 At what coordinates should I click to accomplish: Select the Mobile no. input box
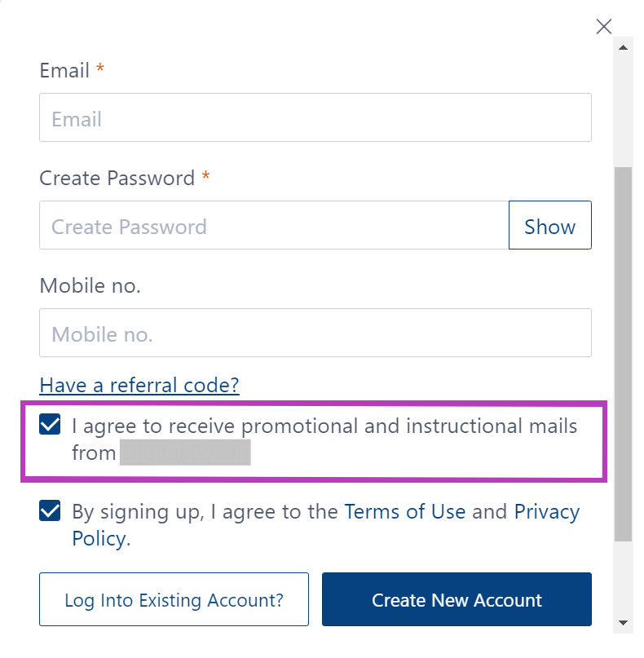315,333
